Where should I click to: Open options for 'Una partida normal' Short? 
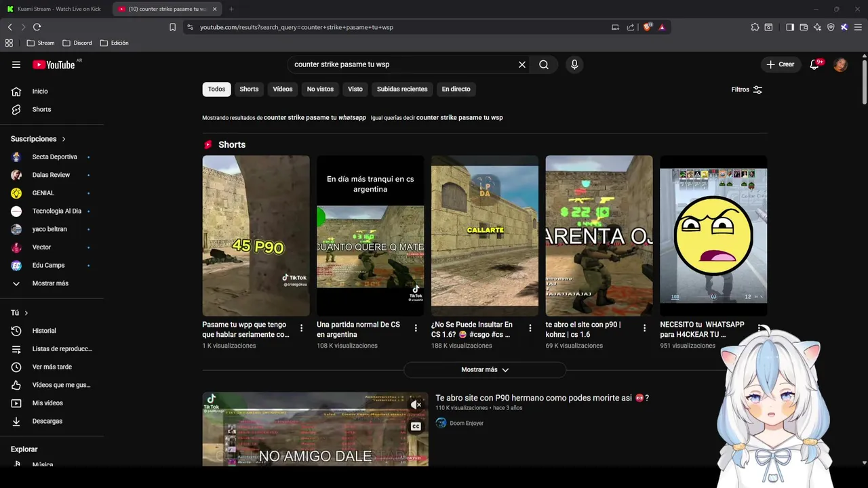(x=416, y=328)
